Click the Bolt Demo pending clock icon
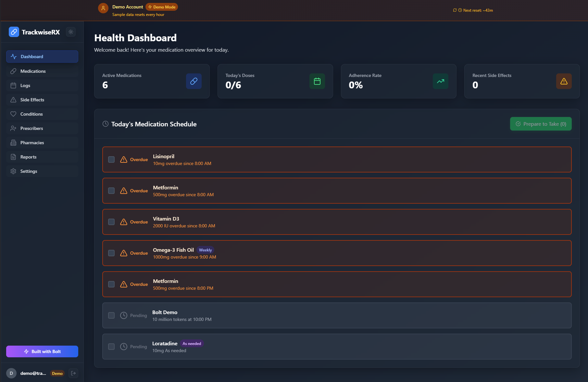This screenshot has width=588, height=382. click(124, 315)
